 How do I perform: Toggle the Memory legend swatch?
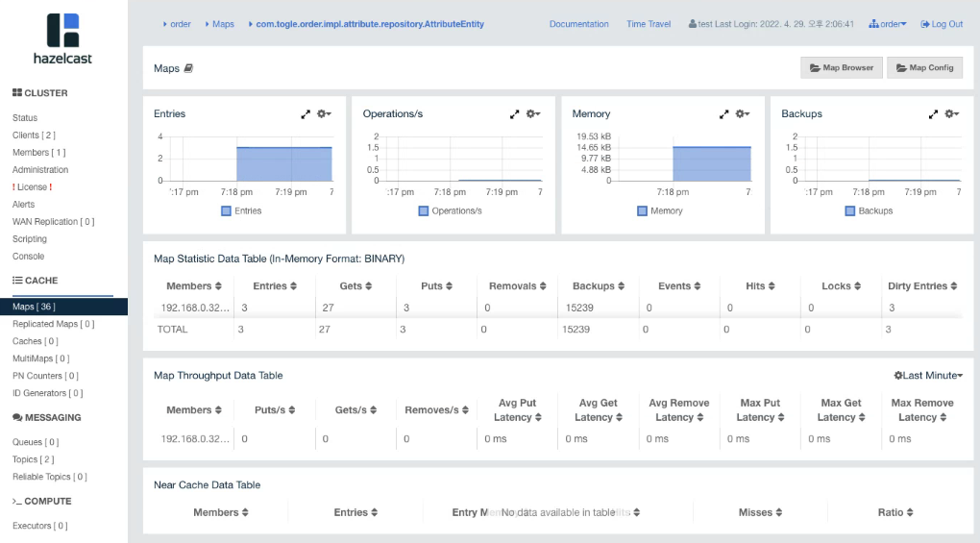click(x=642, y=211)
